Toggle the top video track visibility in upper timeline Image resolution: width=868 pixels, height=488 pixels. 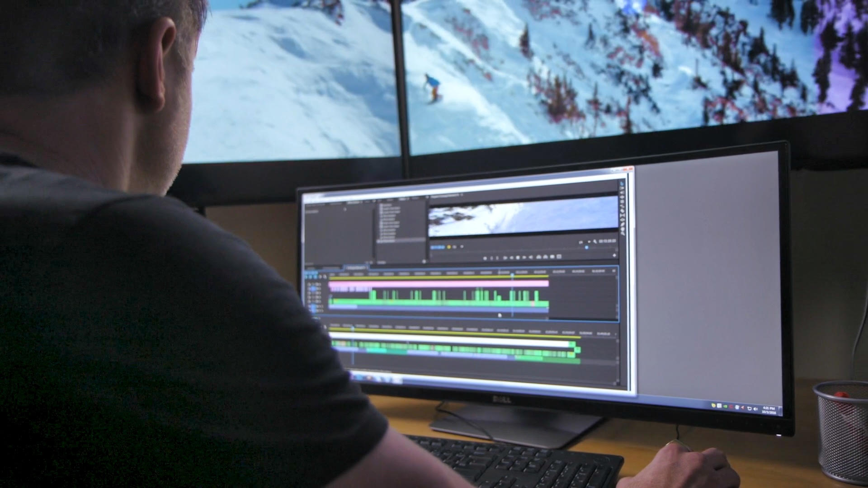(x=309, y=284)
